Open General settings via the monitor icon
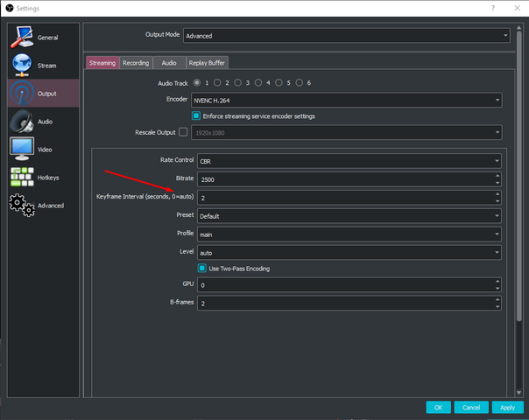Image resolution: width=529 pixels, height=420 pixels. 22,38
